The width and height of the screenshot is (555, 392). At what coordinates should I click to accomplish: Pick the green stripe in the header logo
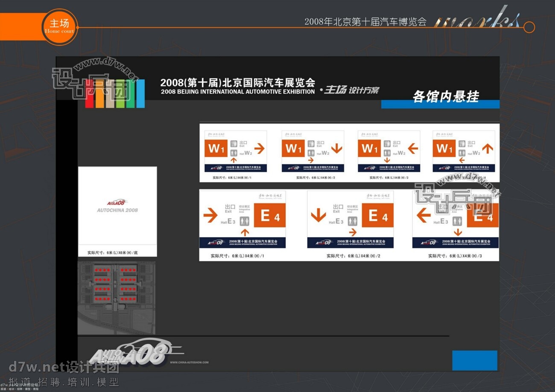click(120, 94)
